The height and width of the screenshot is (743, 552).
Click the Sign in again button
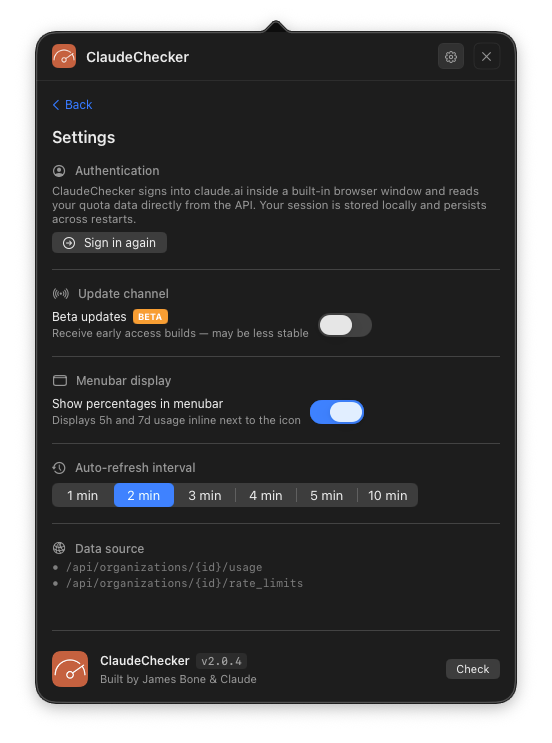tap(109, 243)
